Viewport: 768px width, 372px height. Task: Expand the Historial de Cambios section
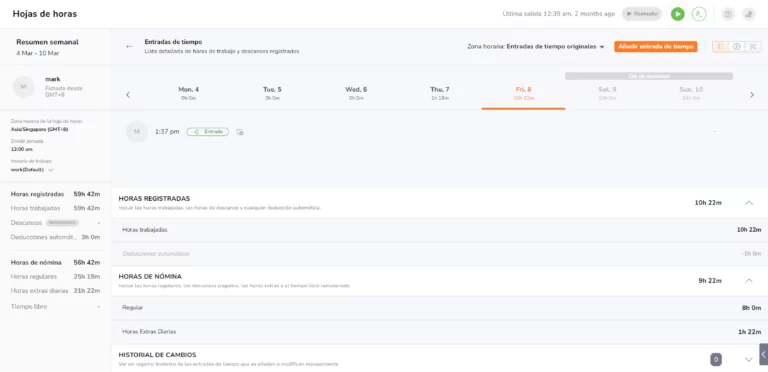point(748,360)
